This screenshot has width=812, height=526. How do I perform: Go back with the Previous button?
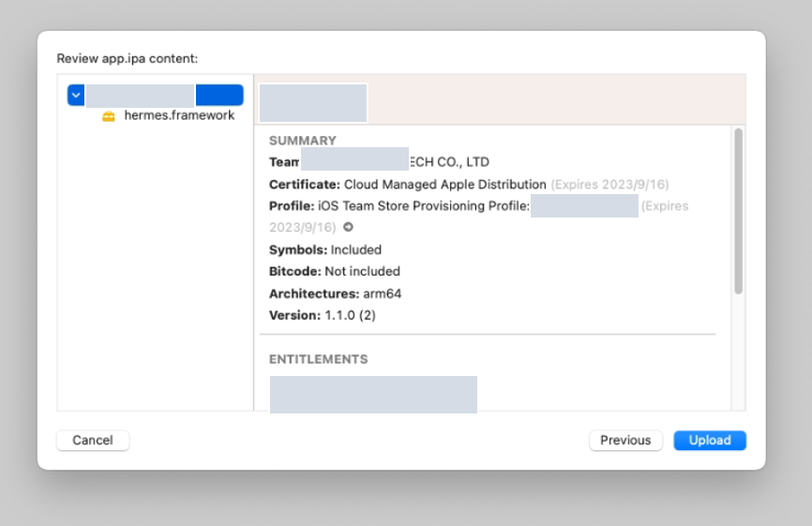coord(625,441)
